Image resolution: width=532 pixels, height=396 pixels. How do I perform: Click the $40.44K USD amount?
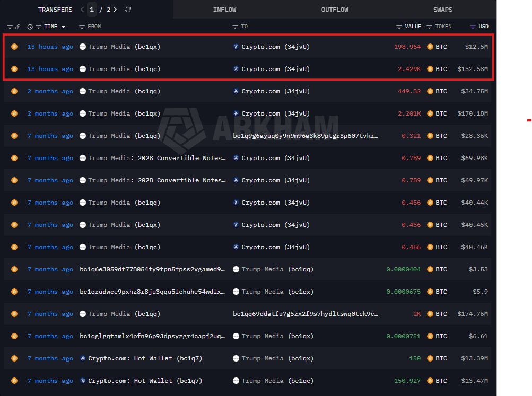coord(475,203)
